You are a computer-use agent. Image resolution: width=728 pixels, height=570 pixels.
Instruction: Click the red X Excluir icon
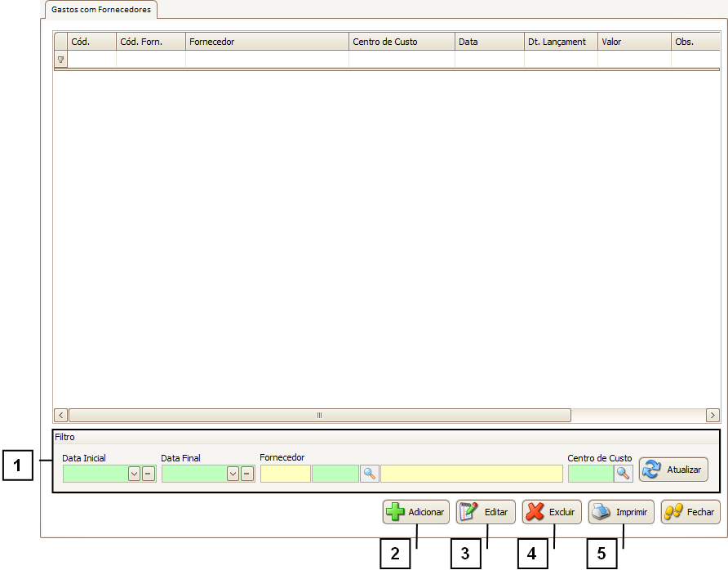pyautogui.click(x=535, y=512)
